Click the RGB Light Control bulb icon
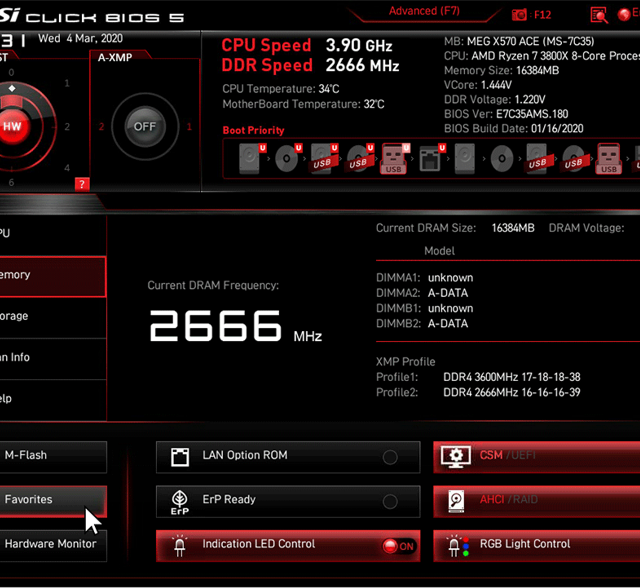The image size is (640, 588). (x=458, y=546)
